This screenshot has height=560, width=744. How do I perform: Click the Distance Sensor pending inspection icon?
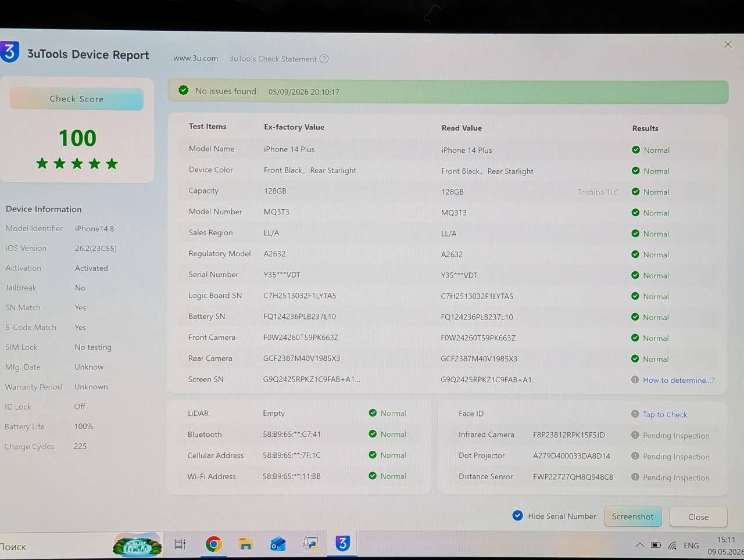[635, 477]
